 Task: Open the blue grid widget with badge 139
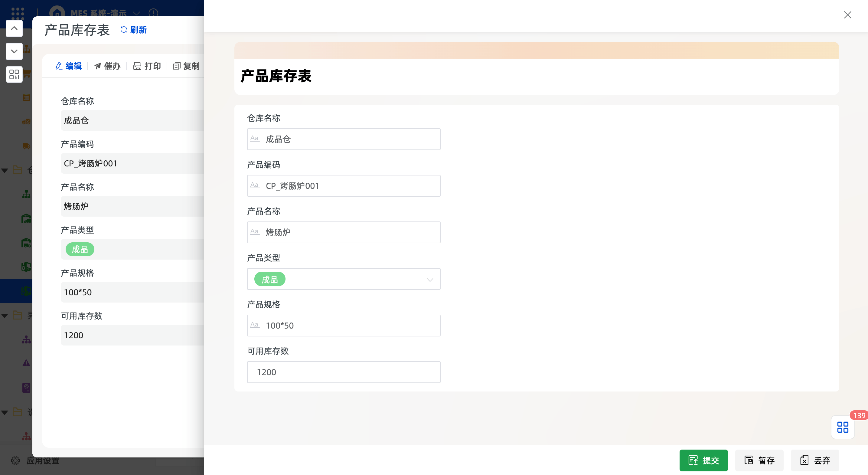pyautogui.click(x=842, y=427)
